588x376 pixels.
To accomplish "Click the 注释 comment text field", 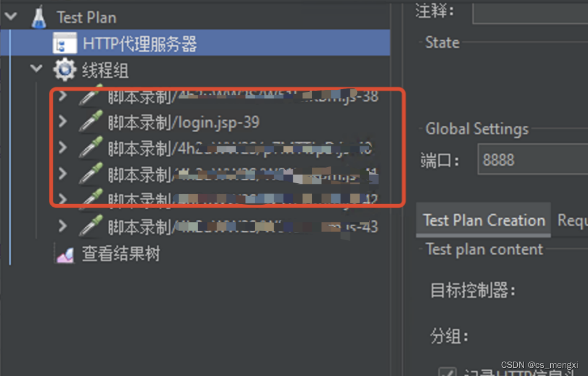I will [530, 13].
